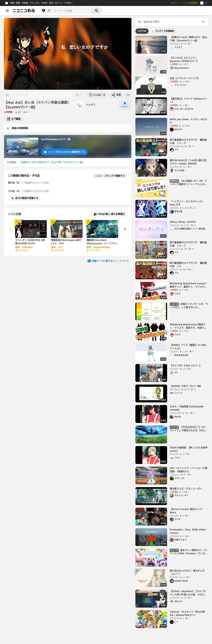Open うたや avatar under Blitzkrieg Bop(Short Cover)

pos(172,294)
